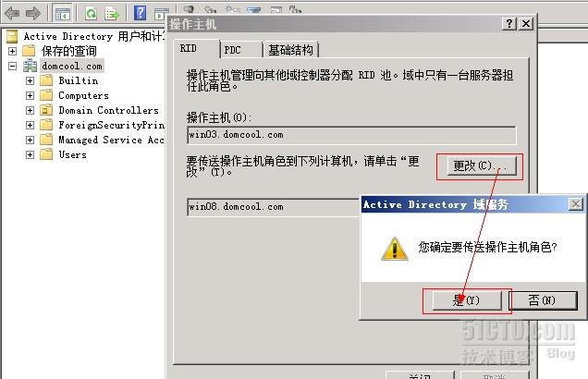Click the Export list toolbar icon

(112, 14)
